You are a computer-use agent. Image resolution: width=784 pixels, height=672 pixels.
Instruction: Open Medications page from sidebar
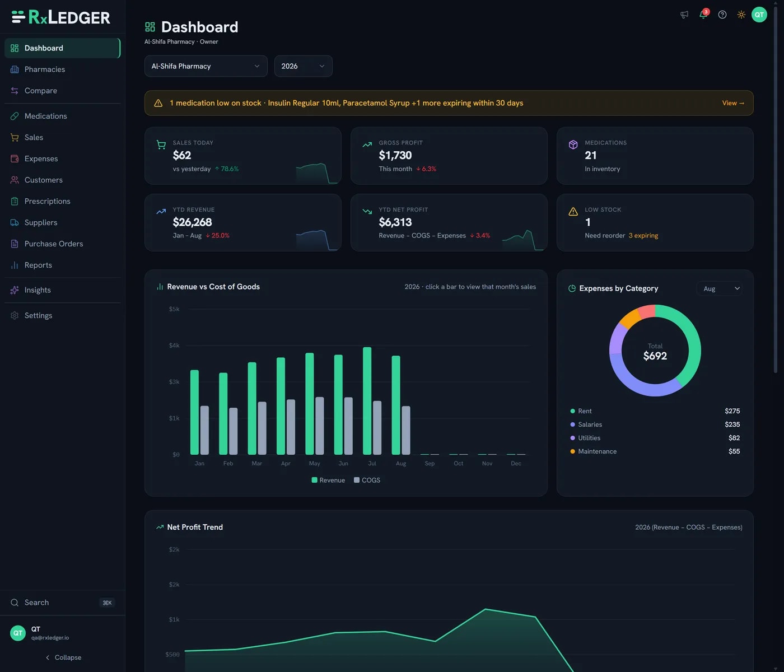tap(62, 116)
